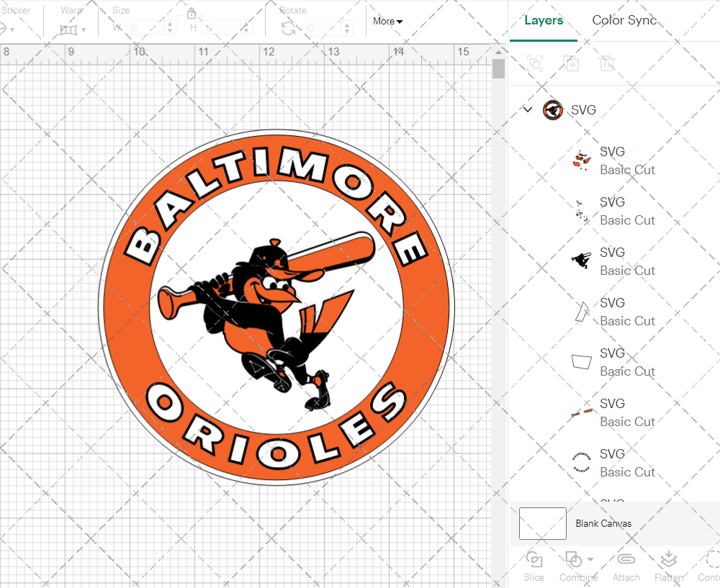Click the Duplicate layer icon
This screenshot has height=588, width=720.
571,64
